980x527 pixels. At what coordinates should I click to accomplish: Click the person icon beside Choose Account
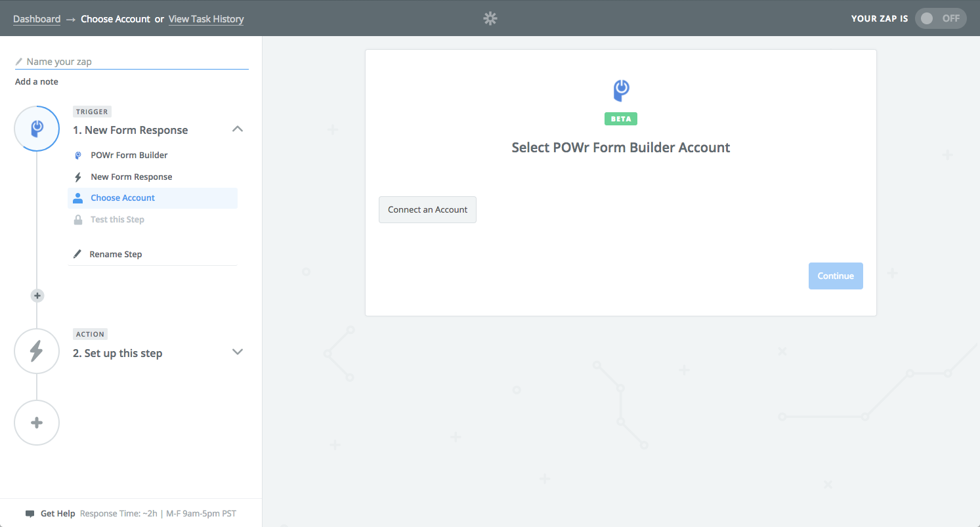pyautogui.click(x=77, y=198)
